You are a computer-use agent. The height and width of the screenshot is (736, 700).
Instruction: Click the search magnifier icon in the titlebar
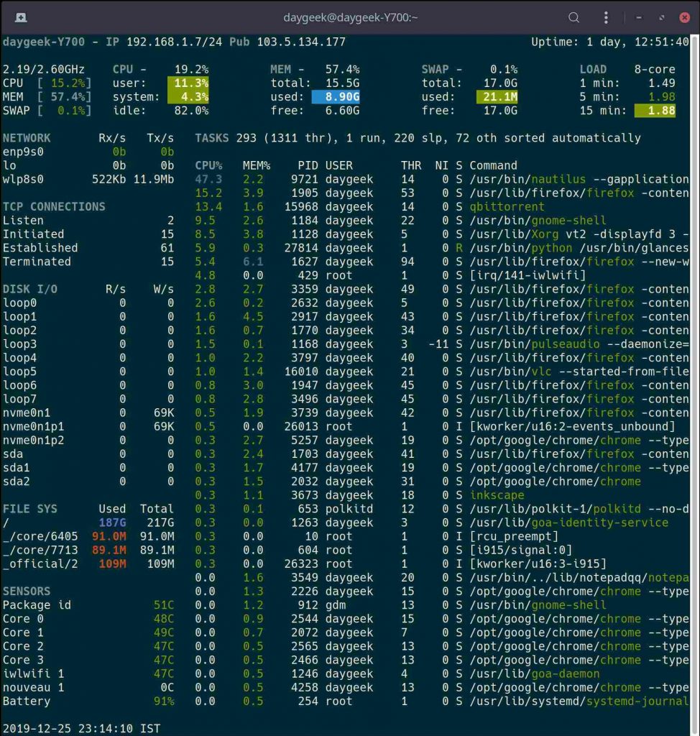coord(574,17)
